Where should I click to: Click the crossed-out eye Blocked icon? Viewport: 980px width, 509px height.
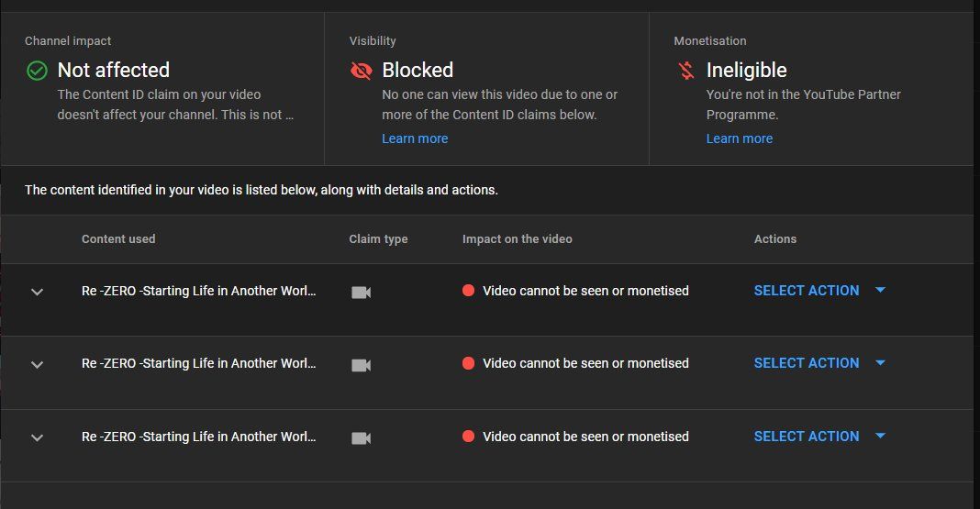[x=362, y=71]
